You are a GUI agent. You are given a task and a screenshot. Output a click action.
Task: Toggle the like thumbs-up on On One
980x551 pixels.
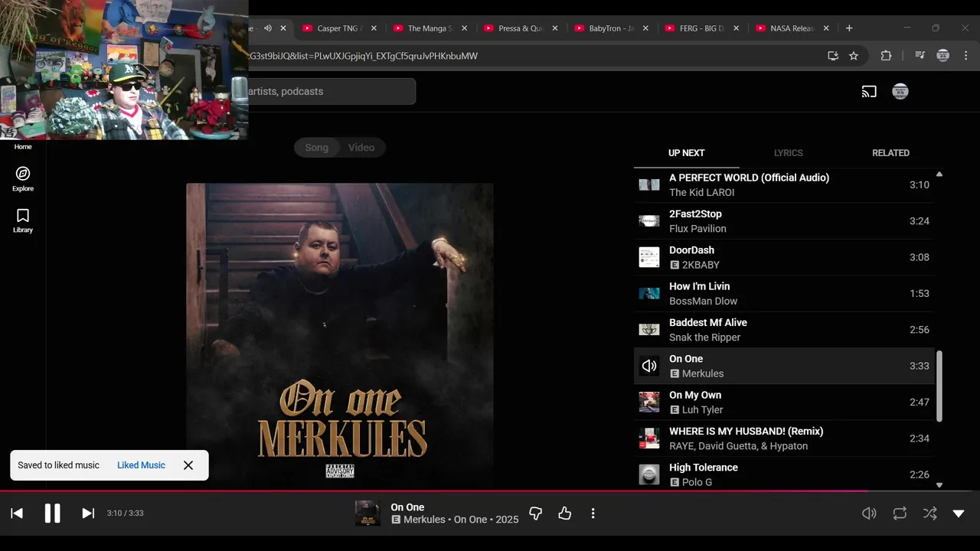pyautogui.click(x=565, y=514)
